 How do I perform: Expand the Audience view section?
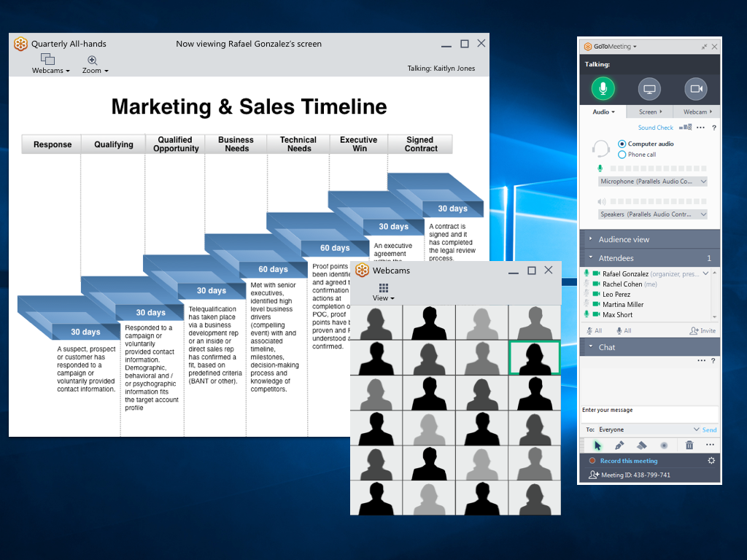[650, 239]
